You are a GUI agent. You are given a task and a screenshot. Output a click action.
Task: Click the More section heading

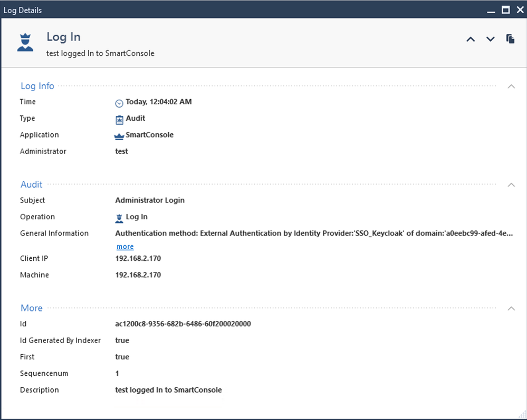(32, 308)
